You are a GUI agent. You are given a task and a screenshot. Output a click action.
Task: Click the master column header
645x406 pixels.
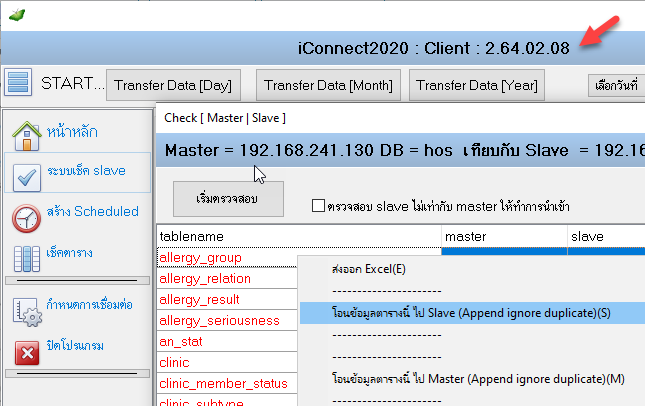[x=504, y=236]
